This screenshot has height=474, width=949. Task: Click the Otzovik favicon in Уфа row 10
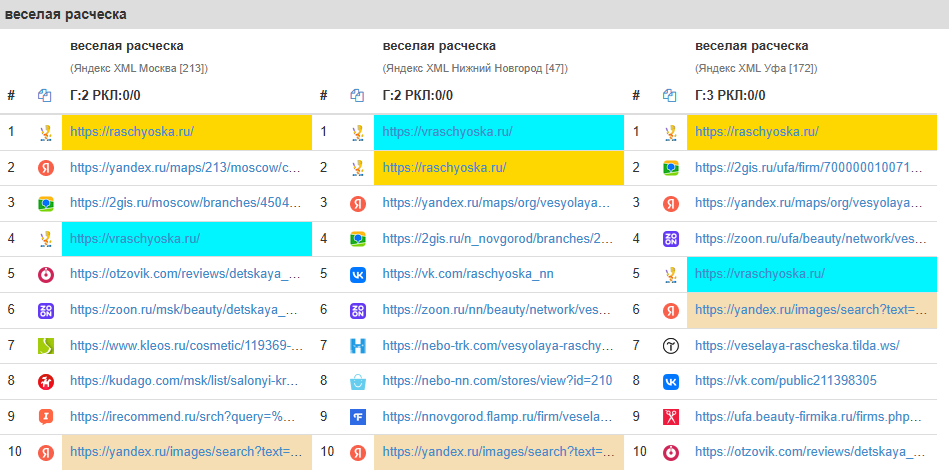(x=671, y=452)
